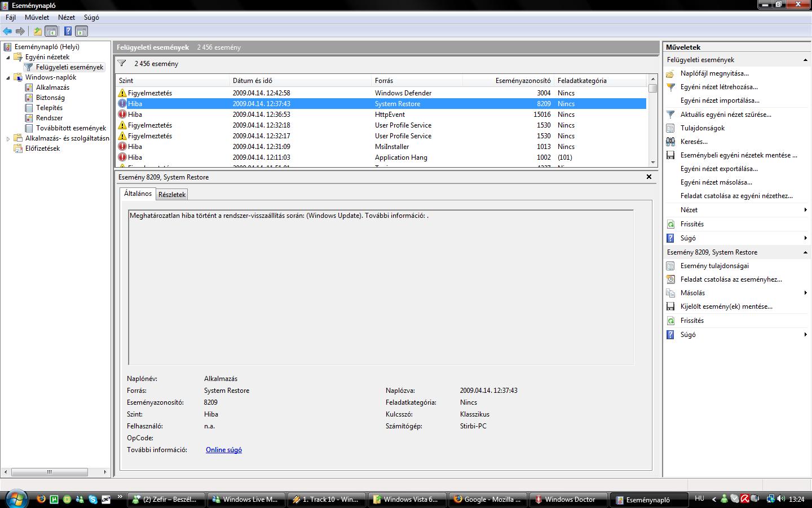Click Feladat csatolása az egyéni nézethez
The image size is (812, 508).
point(736,196)
